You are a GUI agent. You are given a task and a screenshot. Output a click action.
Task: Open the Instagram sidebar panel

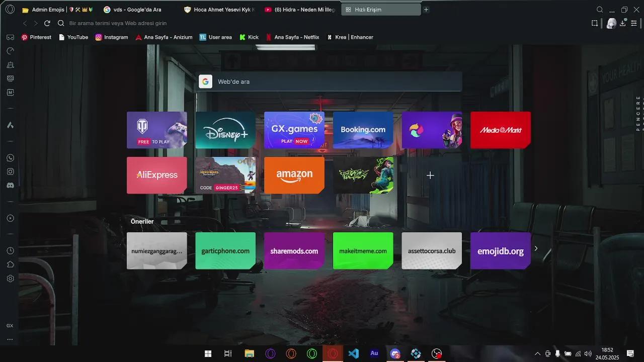pos(10,171)
